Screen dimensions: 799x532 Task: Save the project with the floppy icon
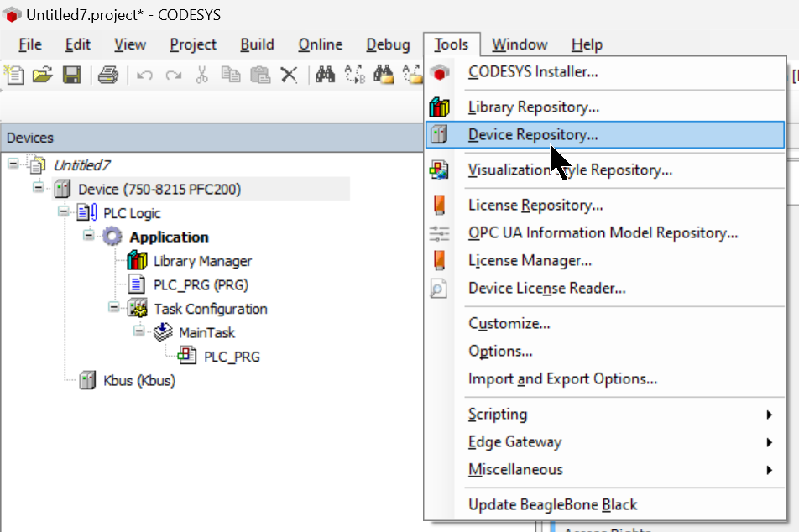72,75
